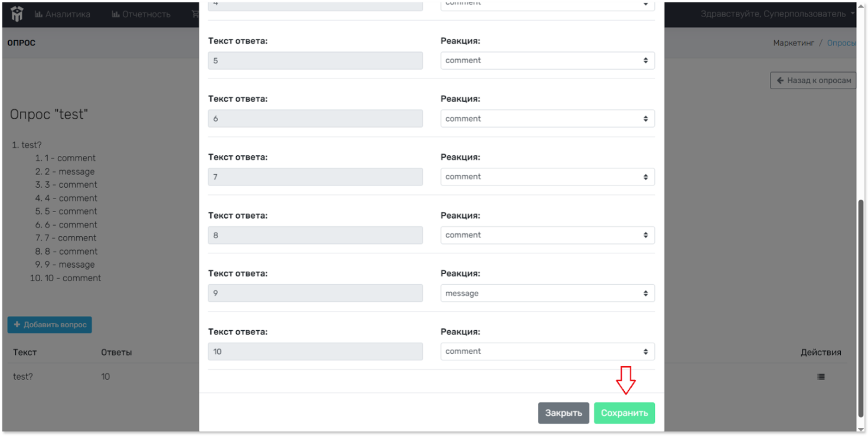Open the message dropdown for answer 9

pos(547,294)
